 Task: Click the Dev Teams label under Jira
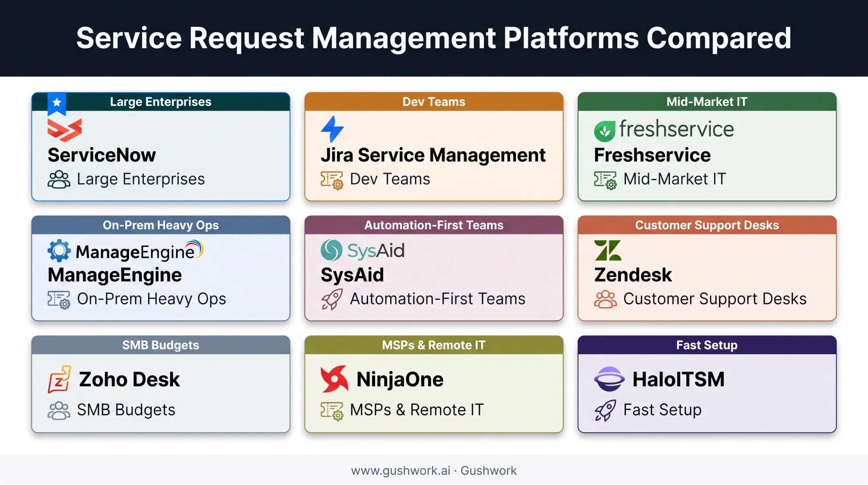click(390, 179)
